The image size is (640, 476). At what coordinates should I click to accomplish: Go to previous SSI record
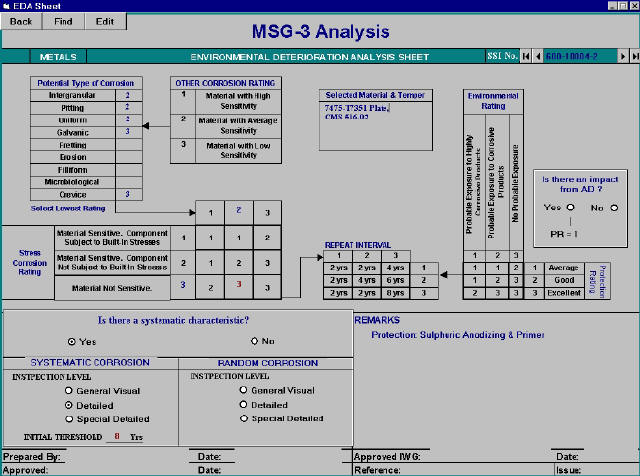point(537,57)
